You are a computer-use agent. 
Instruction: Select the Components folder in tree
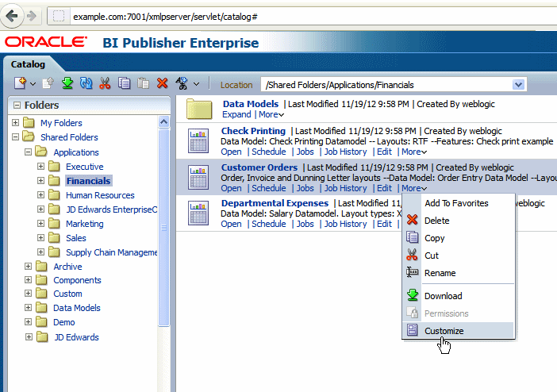[77, 280]
